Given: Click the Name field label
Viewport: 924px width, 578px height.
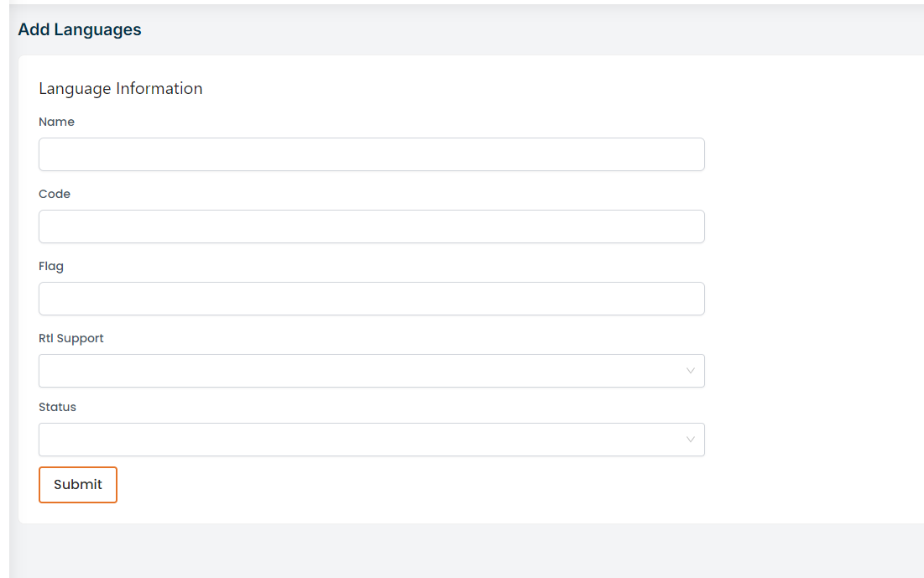Looking at the screenshot, I should (x=56, y=122).
